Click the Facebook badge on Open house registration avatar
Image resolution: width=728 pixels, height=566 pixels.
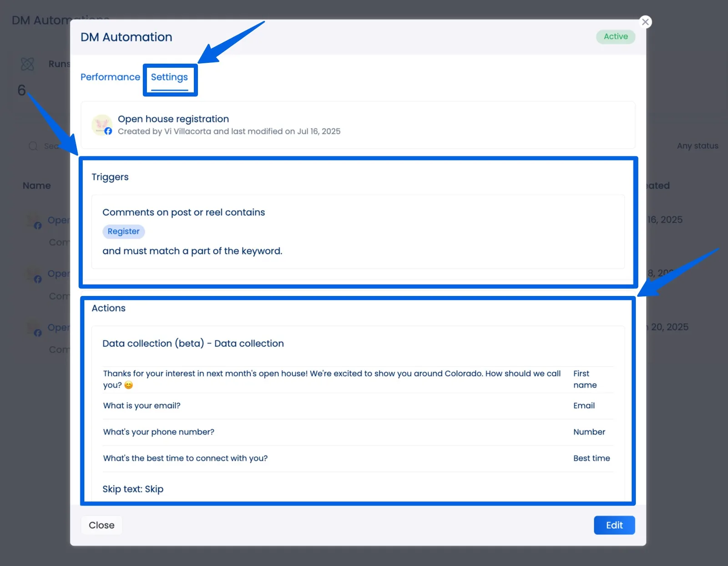coord(108,132)
